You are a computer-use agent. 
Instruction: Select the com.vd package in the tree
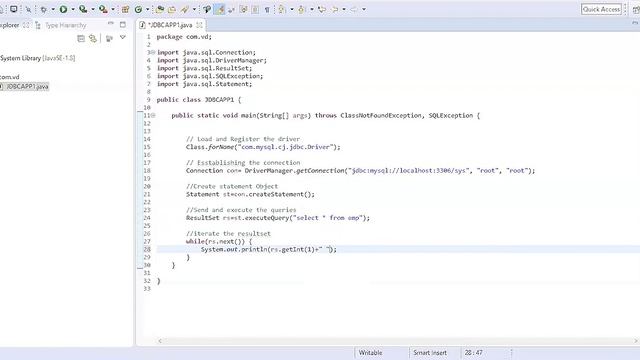point(10,77)
